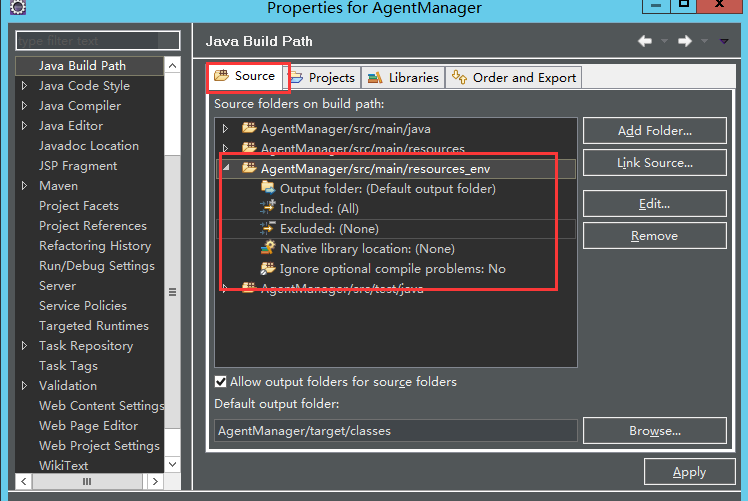Click the Eclipse window icon in title bar
The width and height of the screenshot is (748, 501).
(18, 7)
